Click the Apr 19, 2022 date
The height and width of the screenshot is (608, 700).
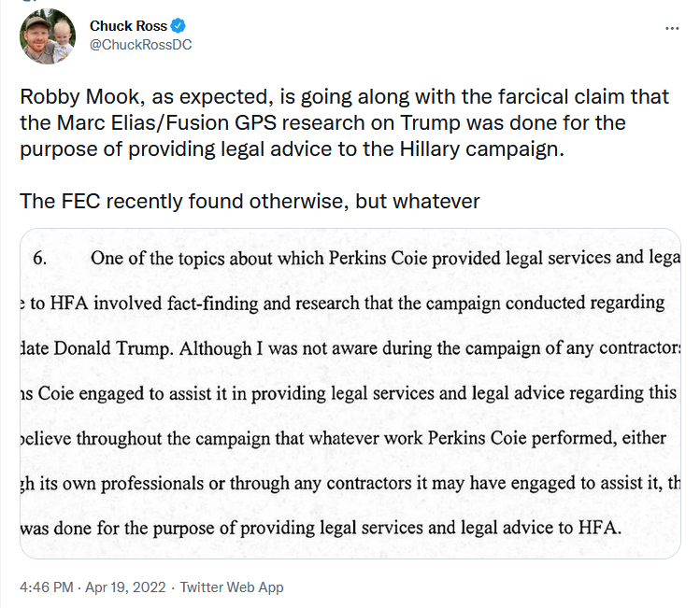point(126,587)
